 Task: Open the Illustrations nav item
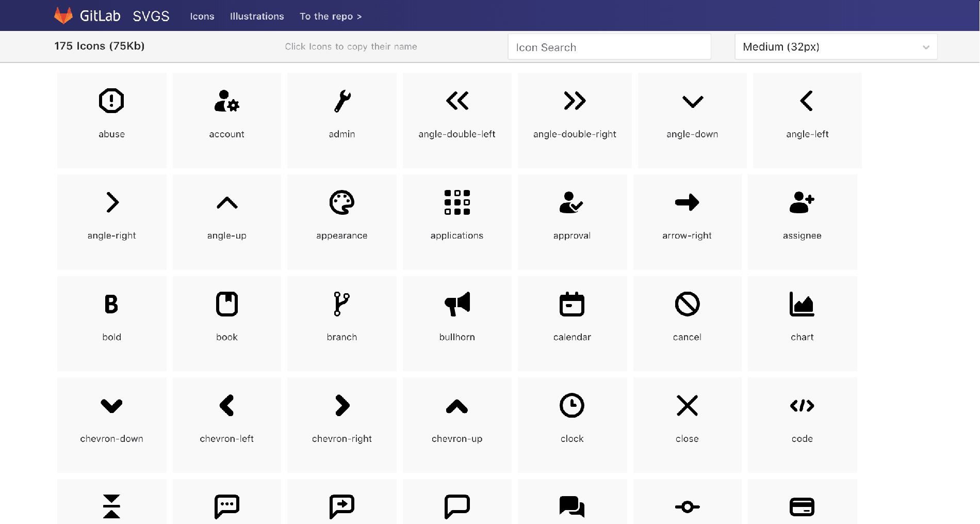pyautogui.click(x=257, y=17)
